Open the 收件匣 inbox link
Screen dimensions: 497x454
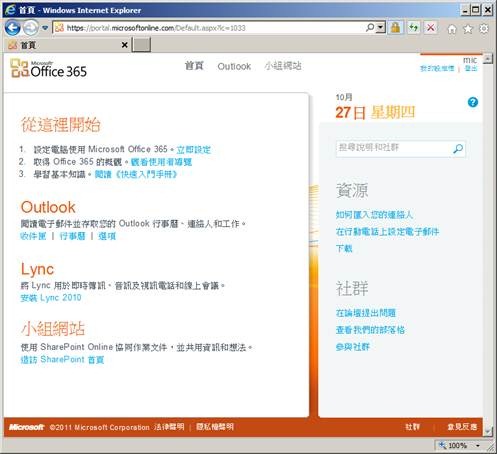(x=33, y=236)
